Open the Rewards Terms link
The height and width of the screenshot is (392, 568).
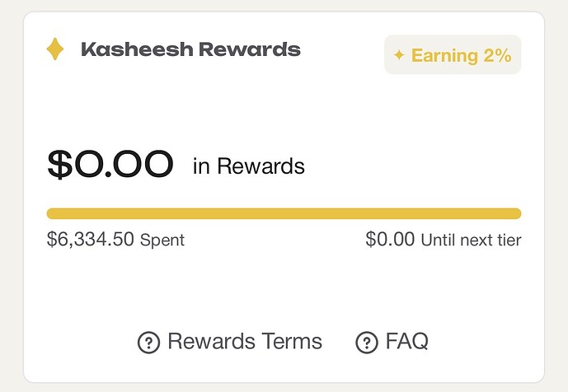tap(244, 341)
